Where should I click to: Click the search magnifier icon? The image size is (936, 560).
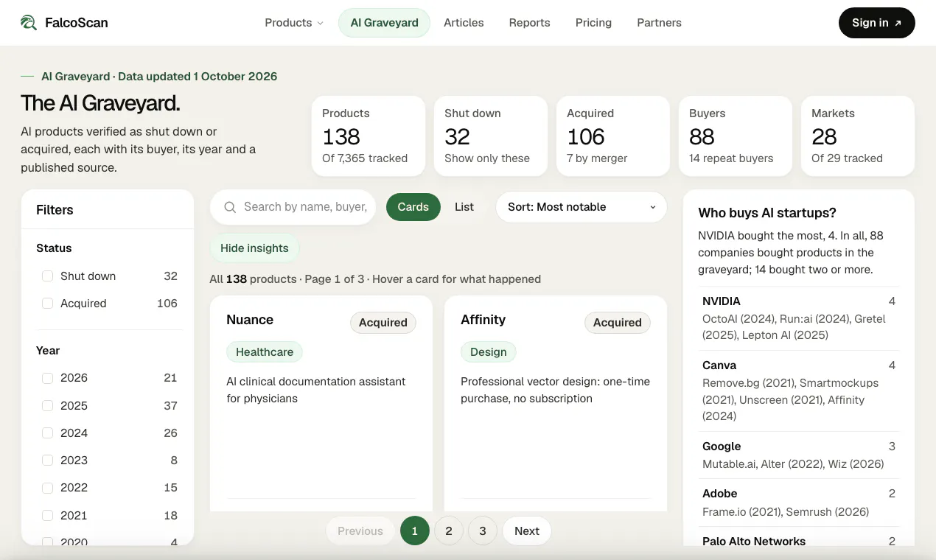pyautogui.click(x=230, y=207)
